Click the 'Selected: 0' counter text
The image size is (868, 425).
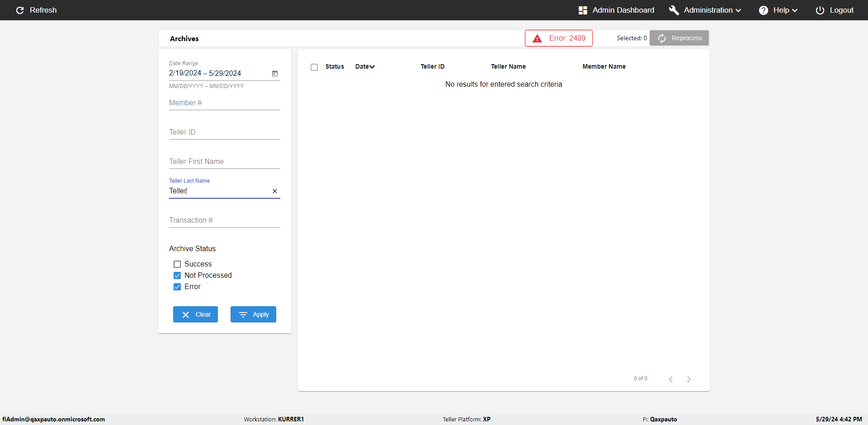(x=632, y=38)
